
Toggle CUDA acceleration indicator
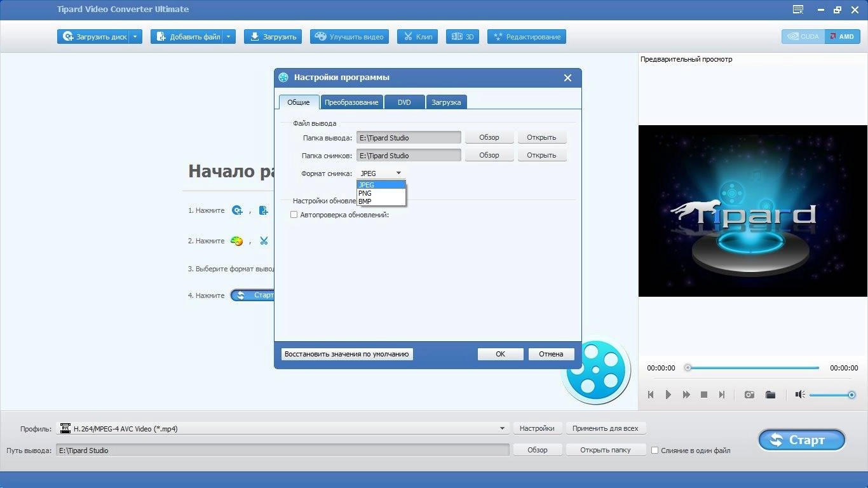[x=803, y=37]
